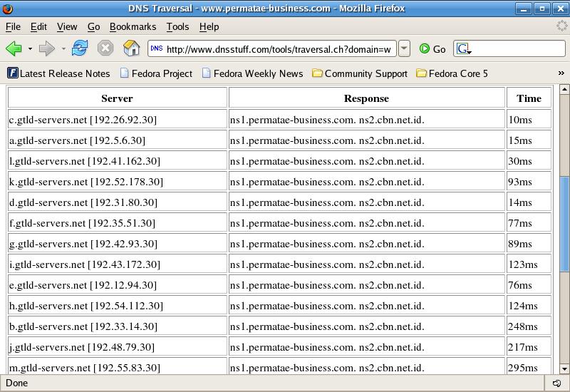Focus the URL address field
Viewport: 570px width, 392px height.
click(x=279, y=48)
